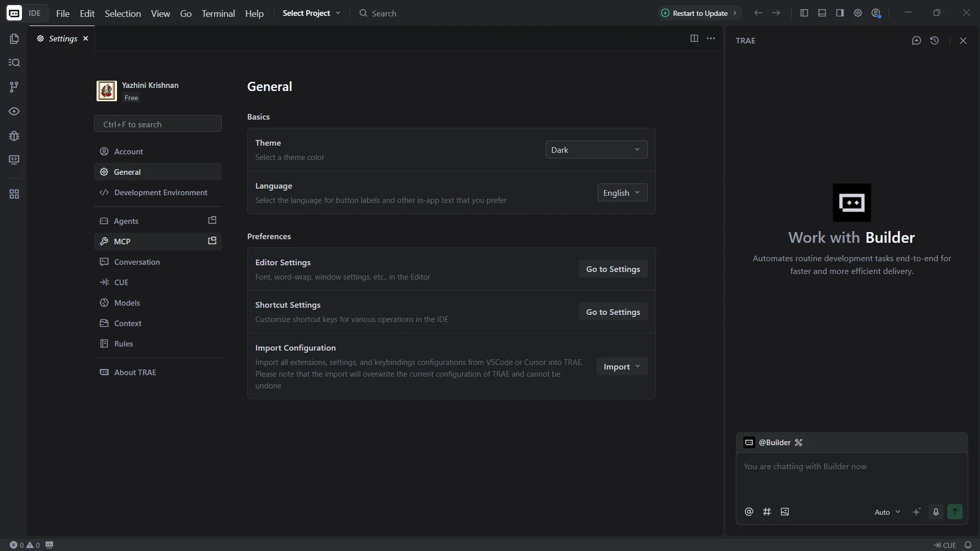This screenshot has height=551, width=980.
Task: Close the Settings tab
Action: coord(86,38)
